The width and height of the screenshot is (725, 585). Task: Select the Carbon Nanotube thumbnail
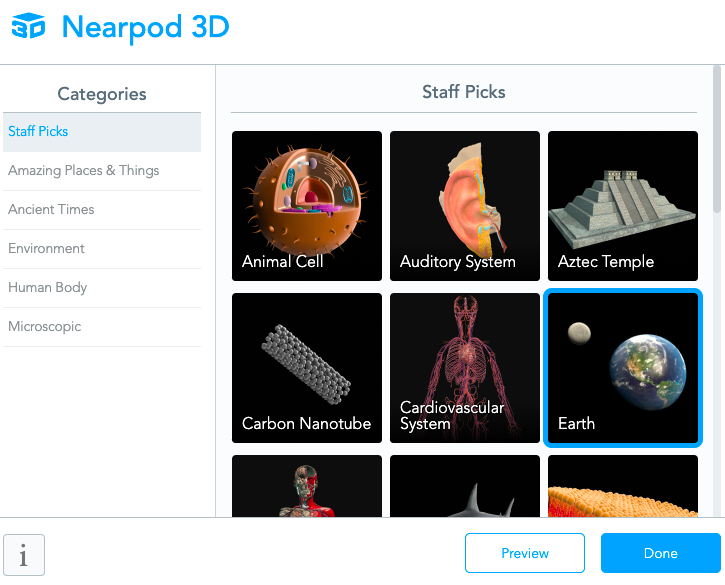[307, 368]
